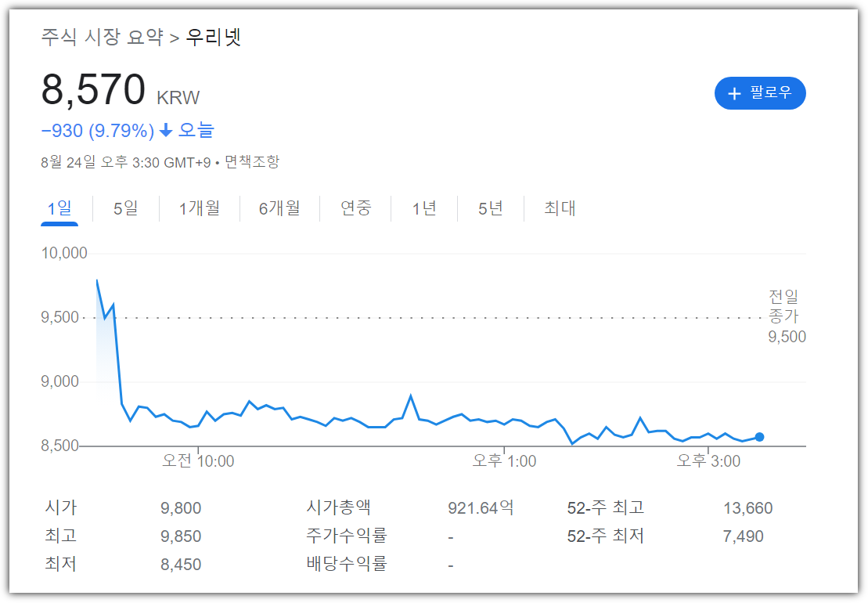868x603 pixels.
Task: Click the 시가총액 value 921.64억
Action: [481, 508]
